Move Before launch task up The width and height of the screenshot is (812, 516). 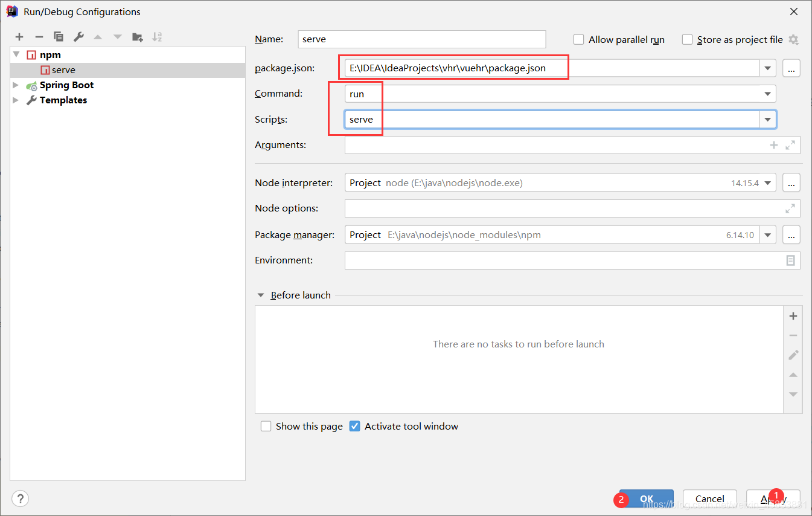coord(793,375)
